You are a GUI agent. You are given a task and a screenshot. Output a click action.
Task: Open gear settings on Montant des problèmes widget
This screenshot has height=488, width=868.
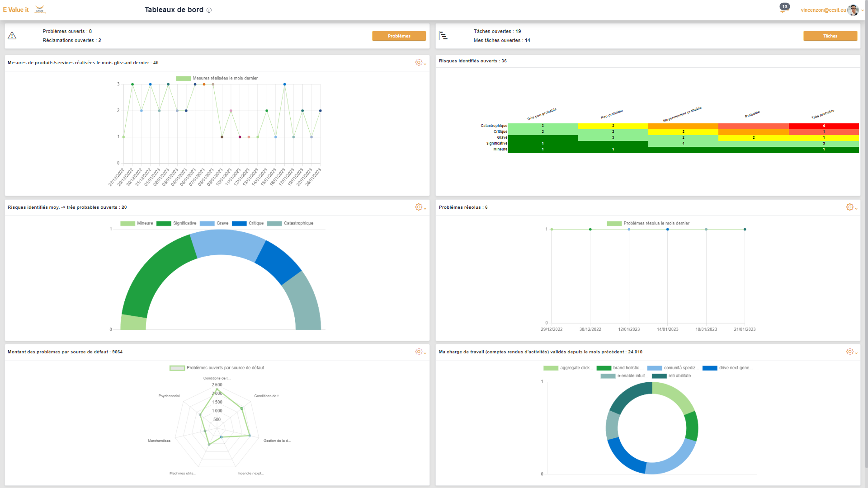[x=419, y=352]
